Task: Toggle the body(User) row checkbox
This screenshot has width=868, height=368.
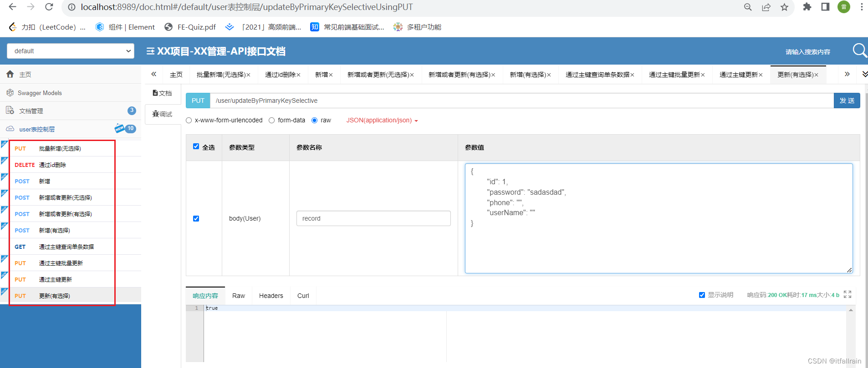Action: [196, 218]
